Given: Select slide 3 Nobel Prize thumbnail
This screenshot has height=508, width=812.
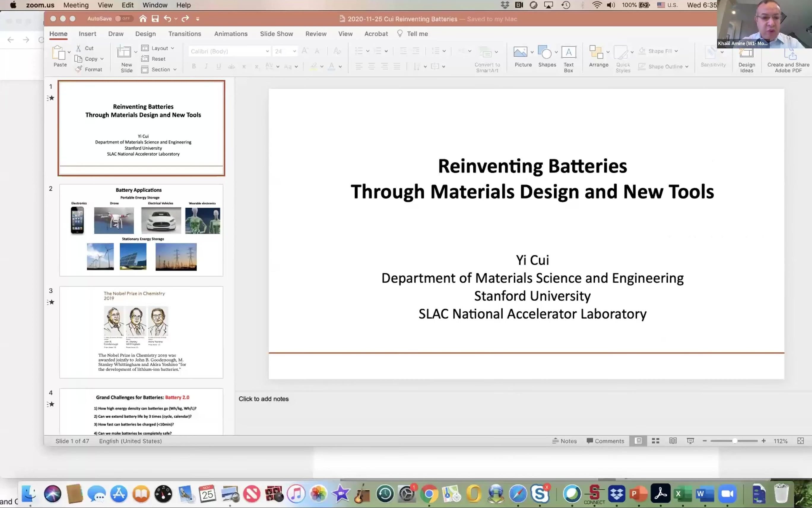Looking at the screenshot, I should [141, 332].
